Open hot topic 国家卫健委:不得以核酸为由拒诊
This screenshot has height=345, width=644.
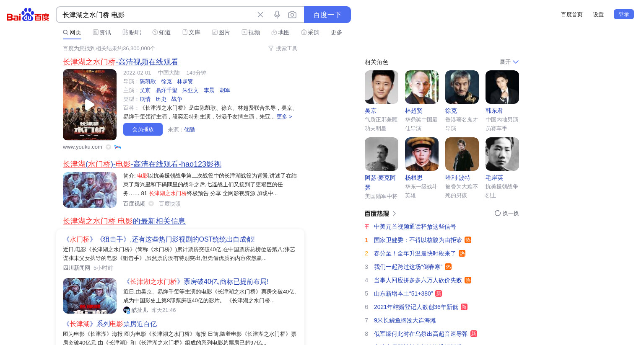point(418,240)
